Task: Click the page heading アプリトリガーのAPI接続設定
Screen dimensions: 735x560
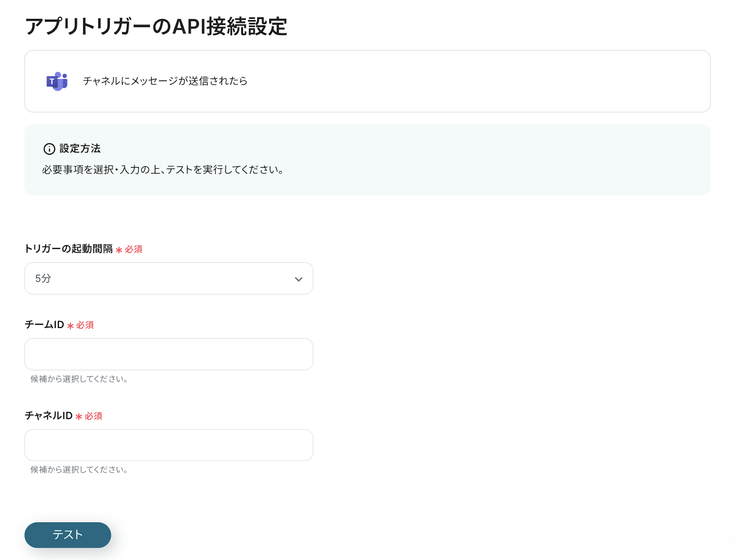Action: click(x=156, y=26)
